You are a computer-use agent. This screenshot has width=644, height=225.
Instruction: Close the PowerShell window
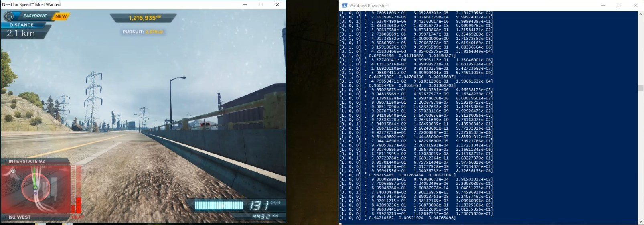tap(635, 5)
